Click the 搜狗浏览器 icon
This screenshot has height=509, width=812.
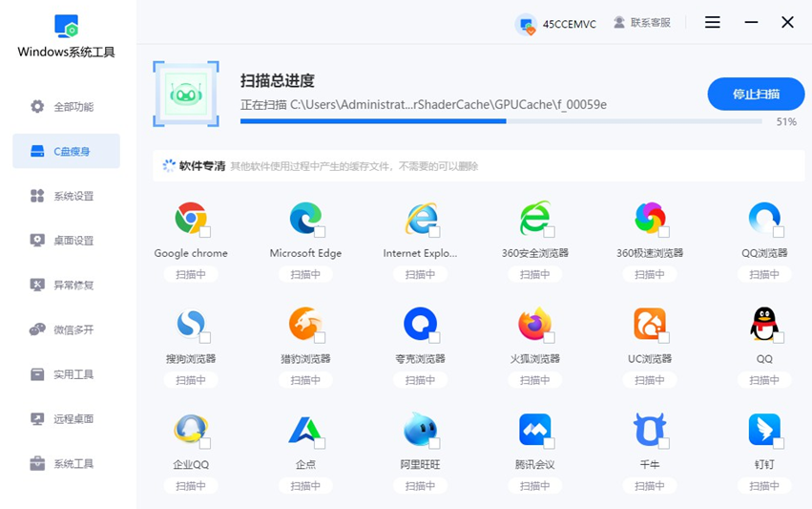point(191,324)
